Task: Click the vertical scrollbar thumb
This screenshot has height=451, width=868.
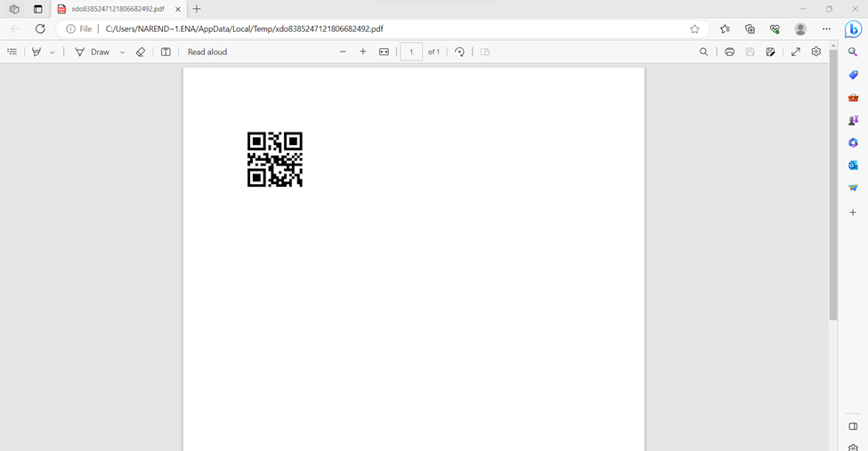Action: tap(833, 185)
